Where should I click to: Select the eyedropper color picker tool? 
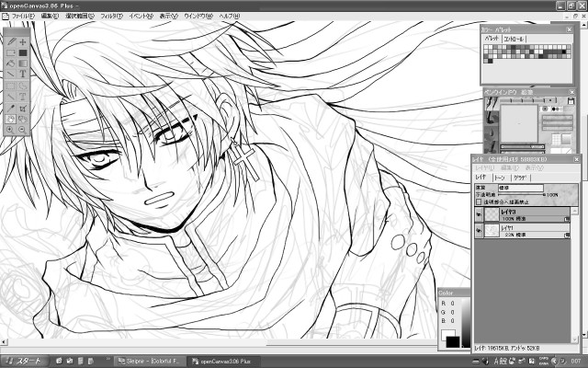(x=11, y=109)
